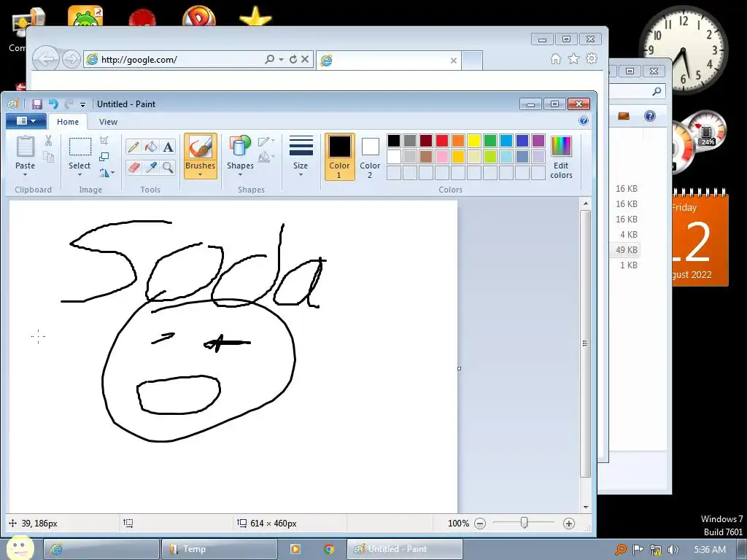
Task: Select the Text tool
Action: [x=169, y=147]
